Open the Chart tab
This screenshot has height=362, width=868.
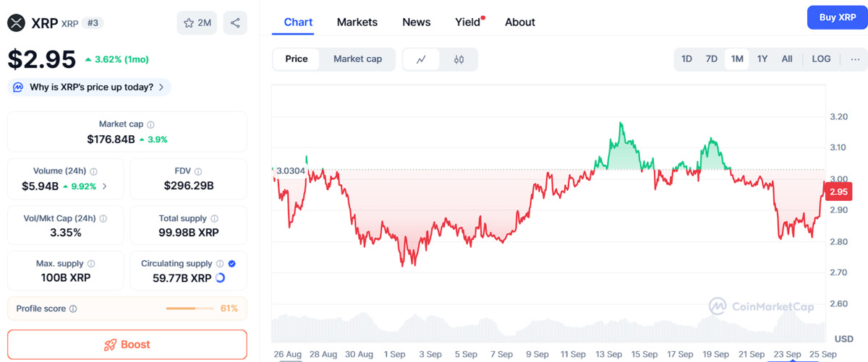coord(298,22)
